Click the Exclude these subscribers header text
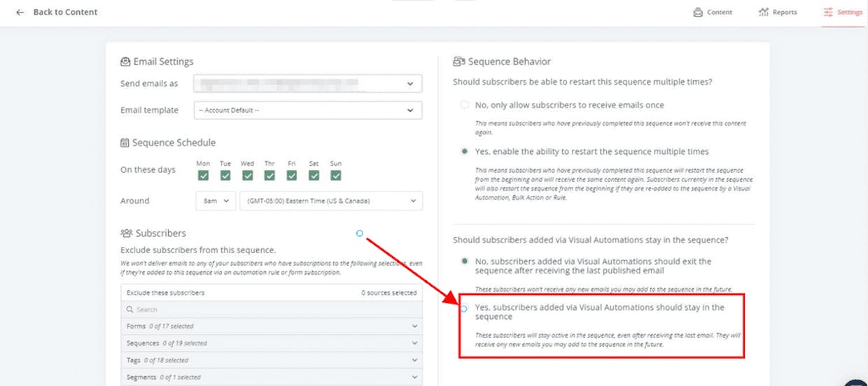The image size is (868, 386). [166, 292]
